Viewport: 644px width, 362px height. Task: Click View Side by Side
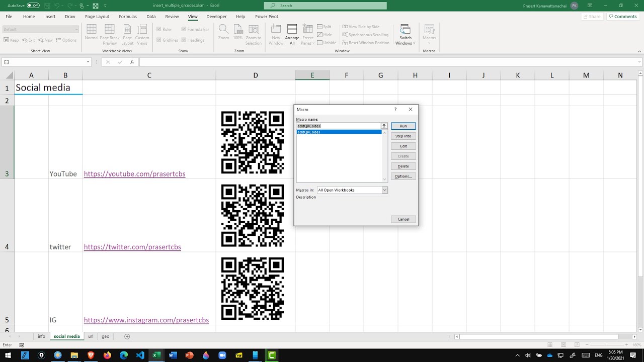[x=361, y=27]
